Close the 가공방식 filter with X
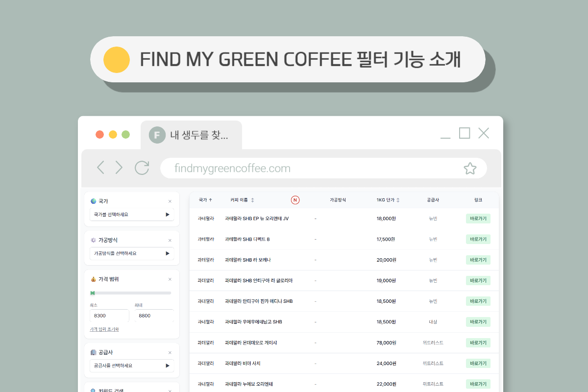Viewport: 588px width, 392px height. (x=170, y=241)
